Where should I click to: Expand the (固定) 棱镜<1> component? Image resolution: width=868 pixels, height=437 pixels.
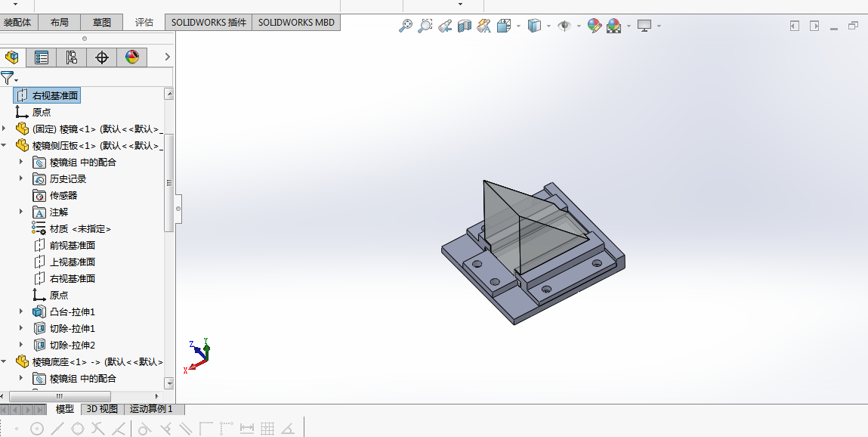tap(5, 129)
